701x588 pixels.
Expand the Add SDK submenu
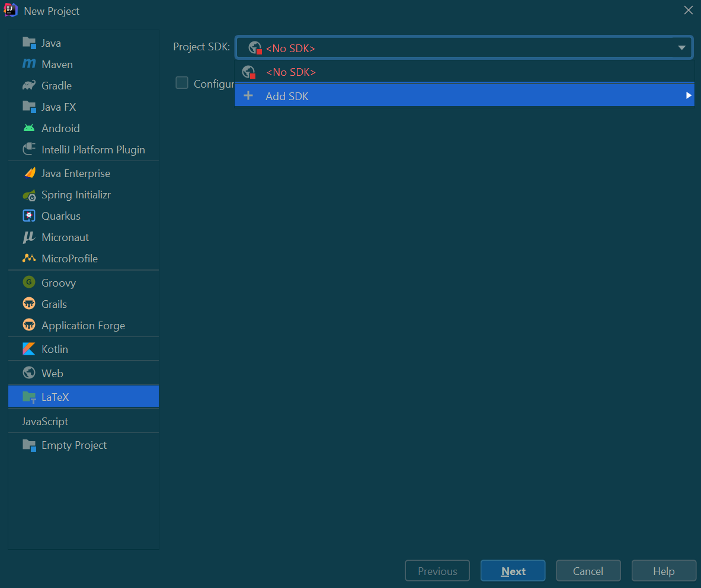[688, 95]
